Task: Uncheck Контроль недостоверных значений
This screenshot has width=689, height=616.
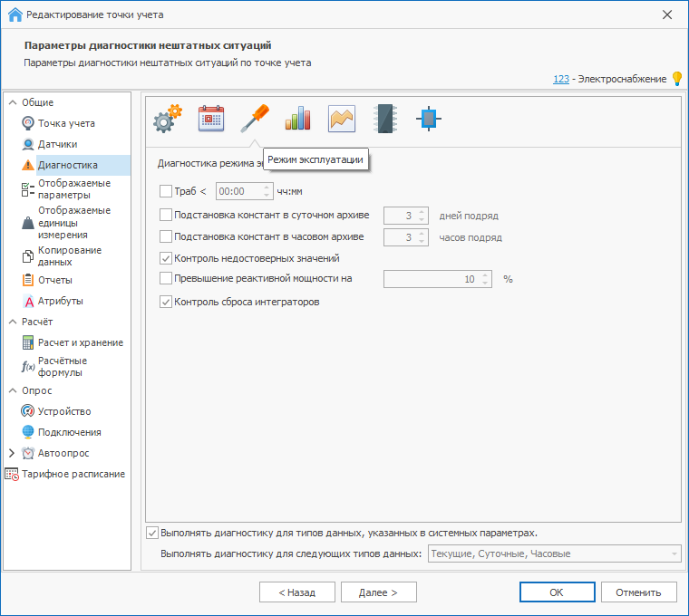Action: pos(165,258)
